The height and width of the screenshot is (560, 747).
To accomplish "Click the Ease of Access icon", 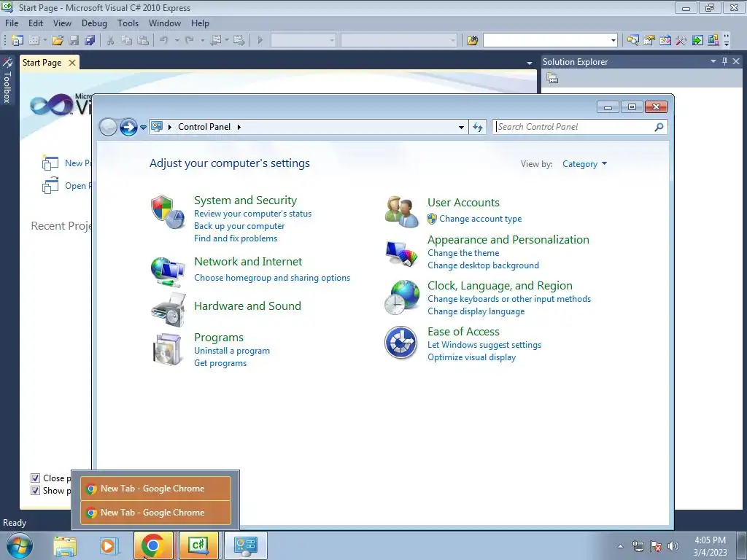I will tap(401, 343).
